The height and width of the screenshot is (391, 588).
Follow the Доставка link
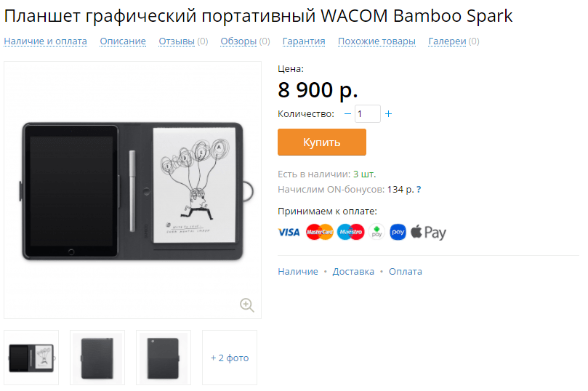(353, 271)
